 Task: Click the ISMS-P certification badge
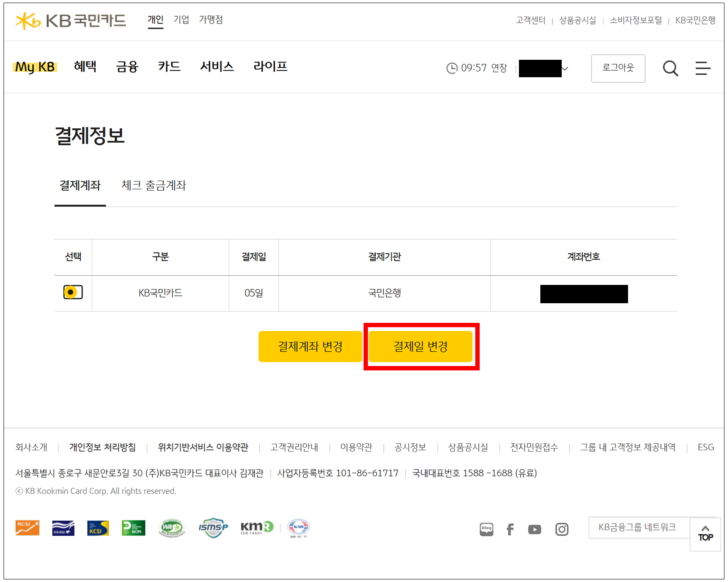(213, 528)
